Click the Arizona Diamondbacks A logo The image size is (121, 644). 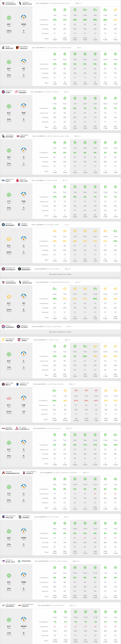(x=3, y=473)
